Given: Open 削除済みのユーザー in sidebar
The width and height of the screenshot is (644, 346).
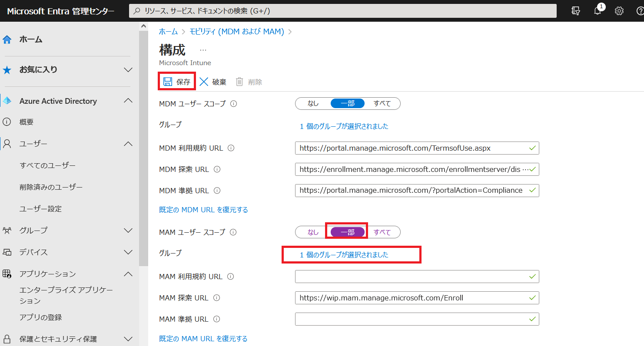Looking at the screenshot, I should 51,187.
